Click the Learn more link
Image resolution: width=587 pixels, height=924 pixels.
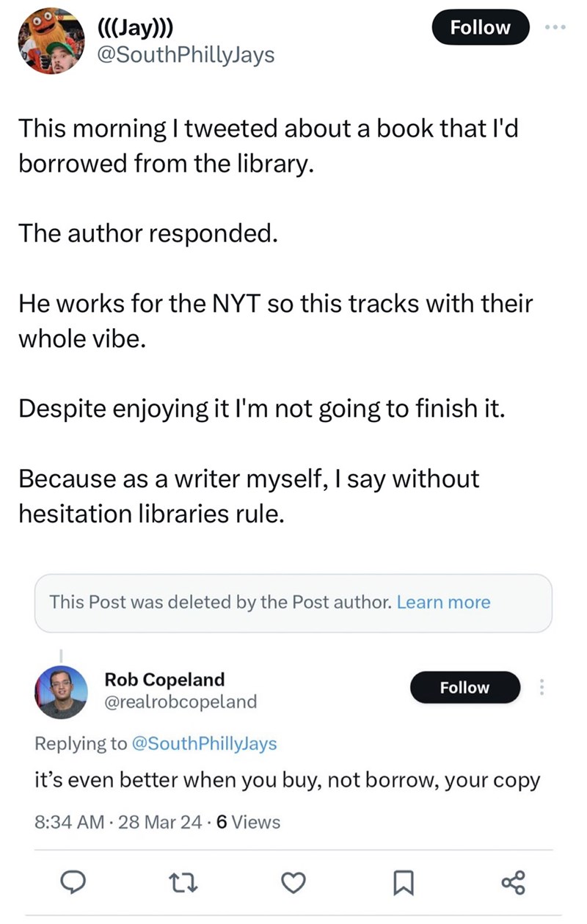[443, 603]
